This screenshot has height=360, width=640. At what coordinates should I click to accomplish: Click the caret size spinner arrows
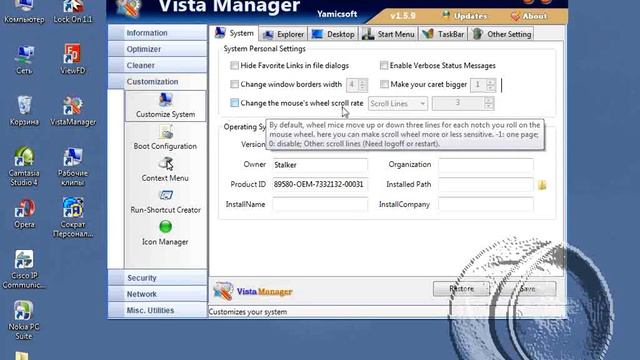point(491,84)
